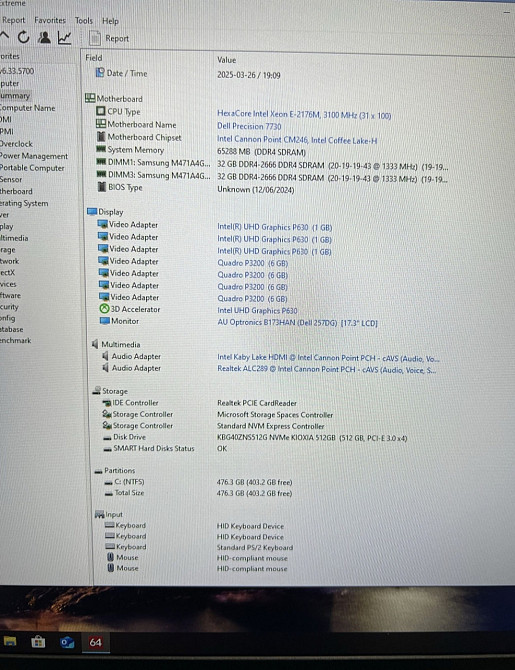Open the Tools menu
Screen dimensions: 515x670
(84, 21)
